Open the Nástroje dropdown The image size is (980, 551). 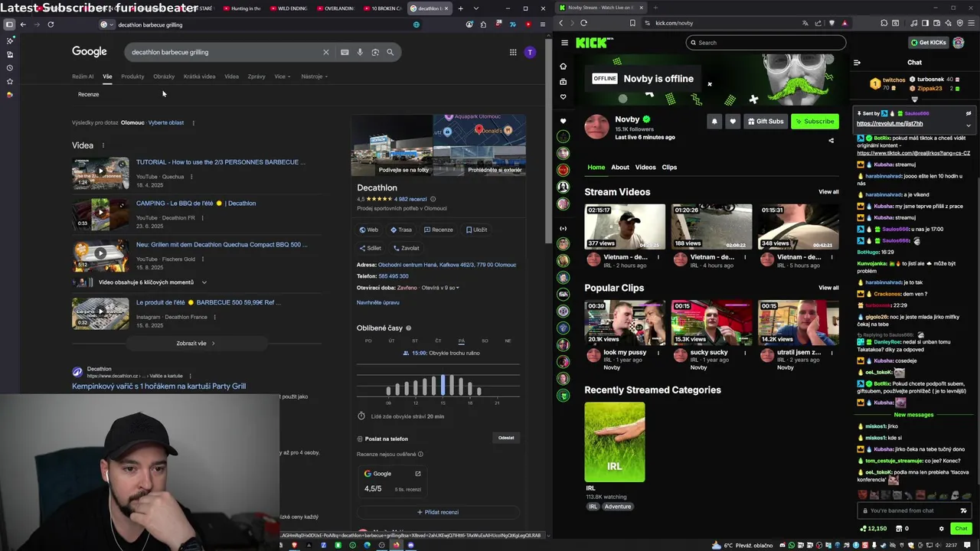tap(314, 77)
